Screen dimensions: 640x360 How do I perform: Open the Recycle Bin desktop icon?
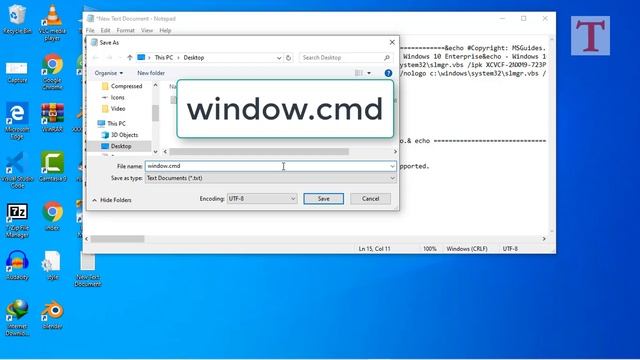(17, 19)
